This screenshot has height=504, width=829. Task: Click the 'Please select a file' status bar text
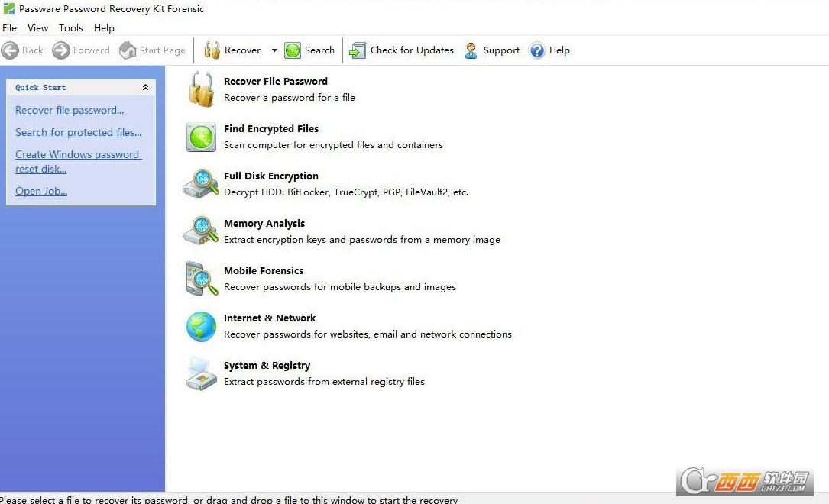point(229,499)
